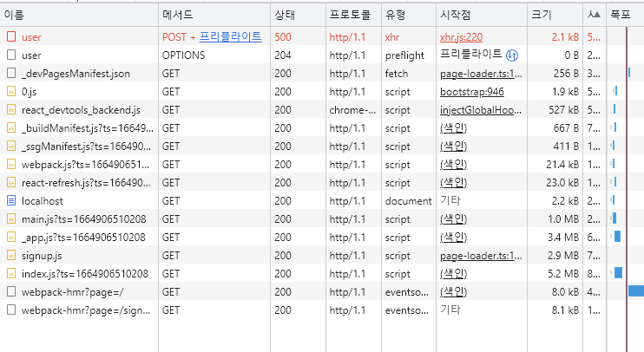The image size is (644, 352).
Task: Select the _devPagesManifest.json request
Action: tap(76, 74)
